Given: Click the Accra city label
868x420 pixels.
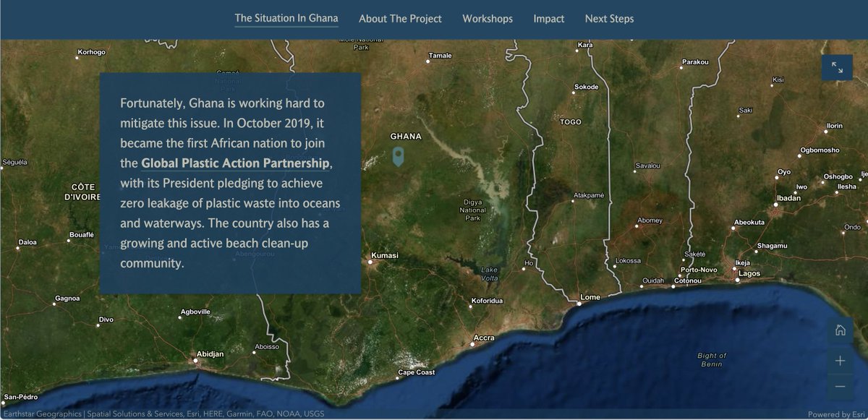Looking at the screenshot, I should coord(483,338).
